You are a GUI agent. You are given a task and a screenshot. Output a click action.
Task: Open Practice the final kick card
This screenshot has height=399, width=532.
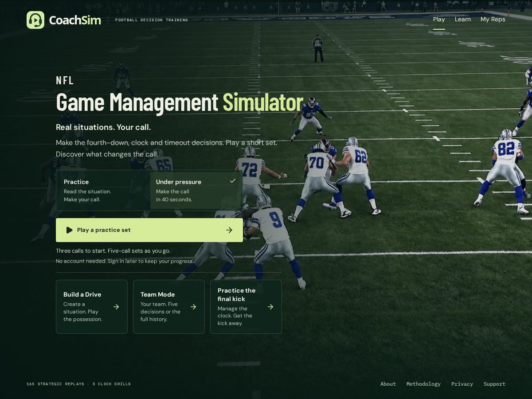246,307
